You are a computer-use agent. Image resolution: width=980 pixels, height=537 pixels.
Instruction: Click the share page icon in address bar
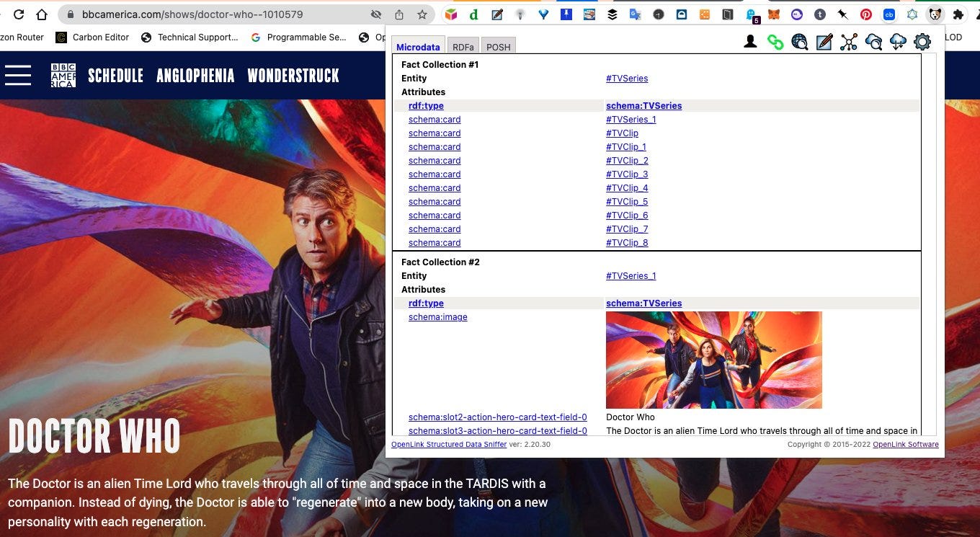coord(399,14)
